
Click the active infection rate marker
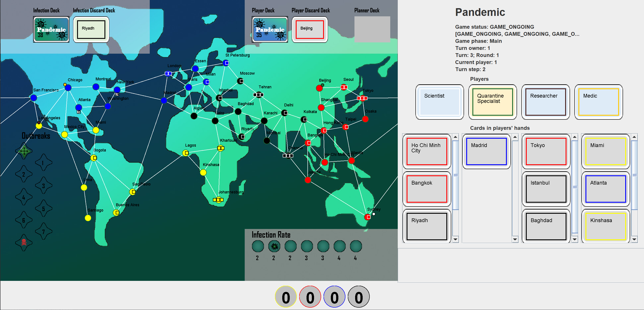click(274, 246)
